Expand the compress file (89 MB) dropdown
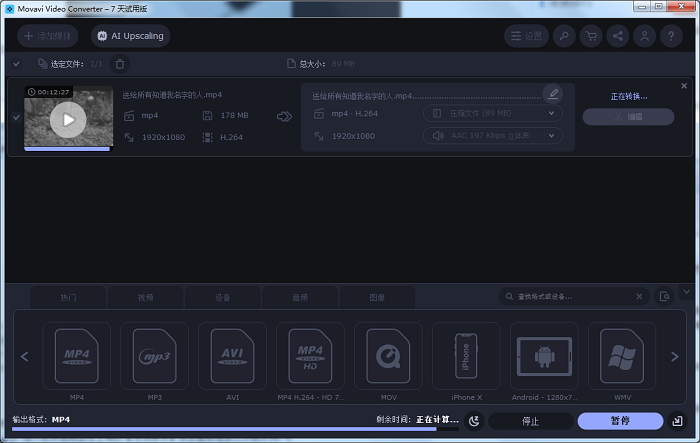This screenshot has width=700, height=443. tap(493, 113)
